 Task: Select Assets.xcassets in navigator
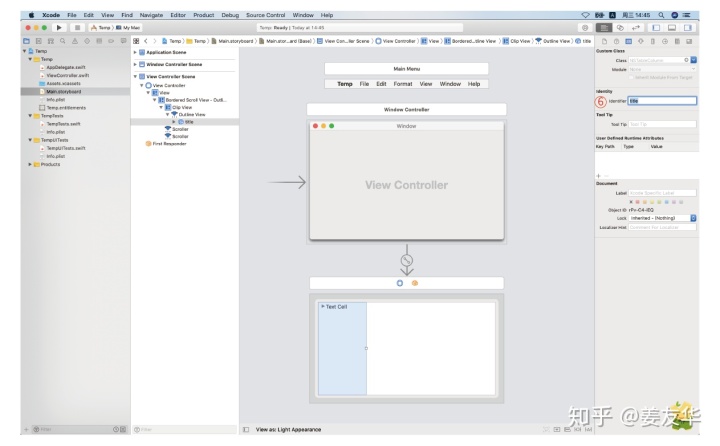(x=63, y=84)
